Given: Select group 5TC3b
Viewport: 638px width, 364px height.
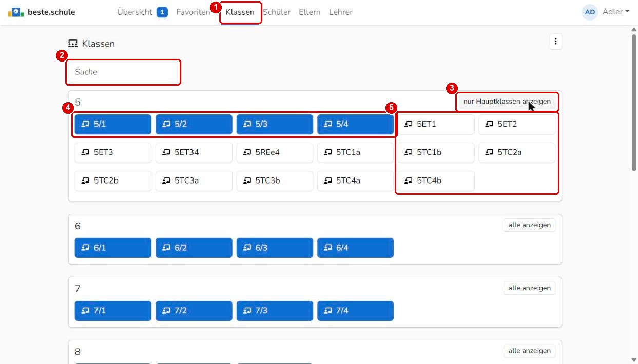Looking at the screenshot, I should (x=275, y=181).
